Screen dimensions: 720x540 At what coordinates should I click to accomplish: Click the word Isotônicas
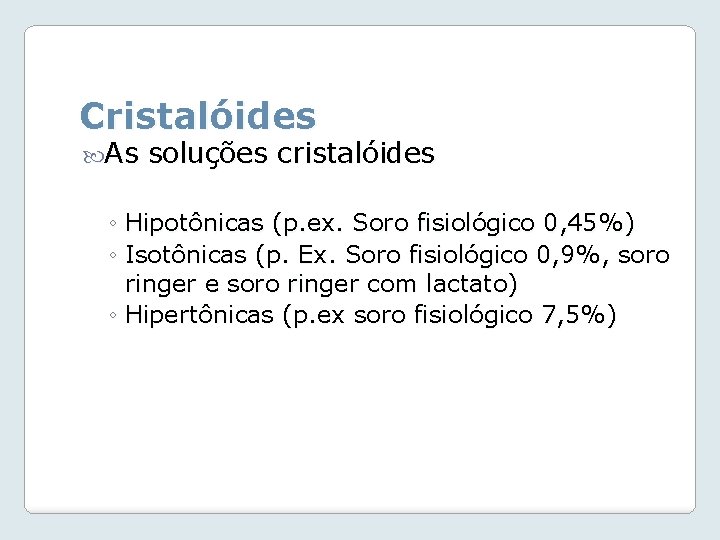[186, 254]
